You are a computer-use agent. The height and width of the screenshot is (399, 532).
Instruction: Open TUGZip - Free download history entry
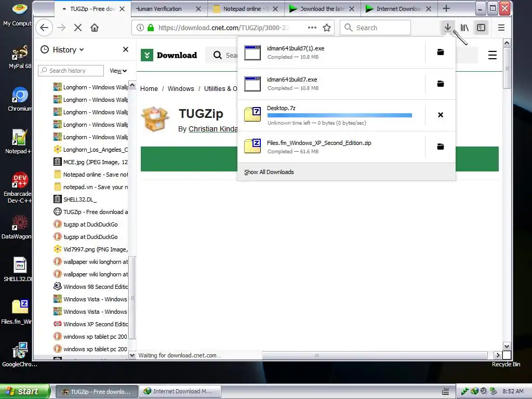(90, 212)
